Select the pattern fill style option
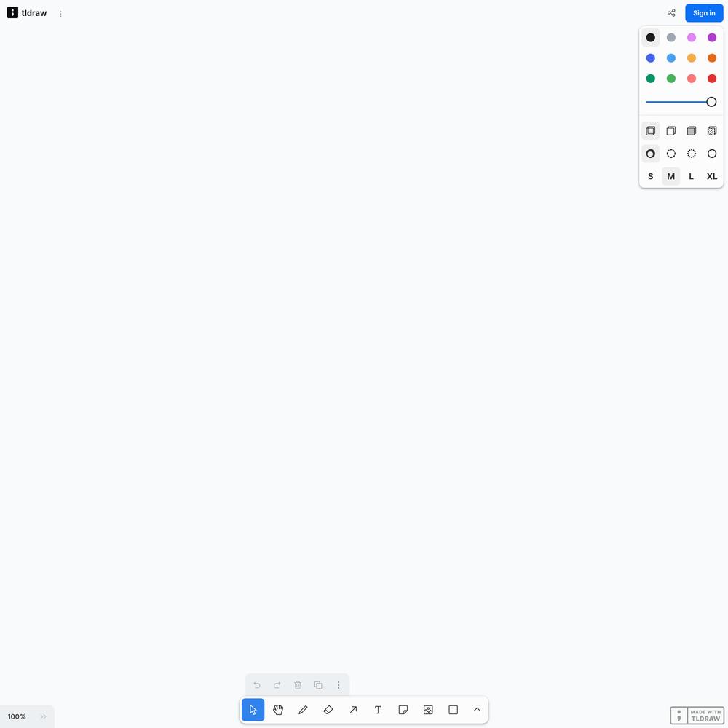Screen dimensions: 728x728 [x=712, y=131]
